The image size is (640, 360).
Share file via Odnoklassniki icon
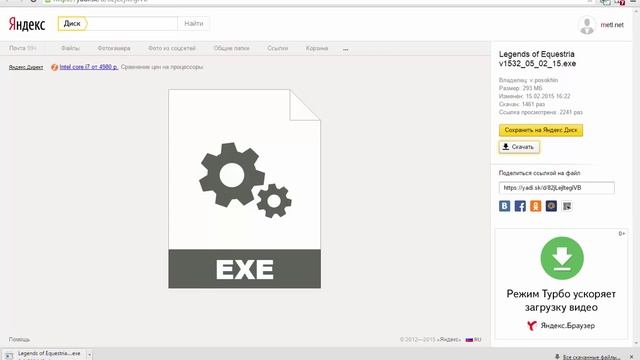(536, 206)
